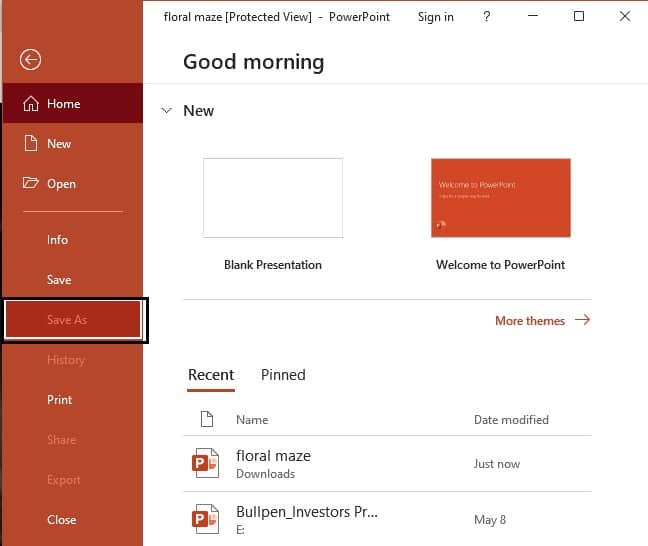
Task: Collapse the New section chevron
Action: [x=166, y=110]
